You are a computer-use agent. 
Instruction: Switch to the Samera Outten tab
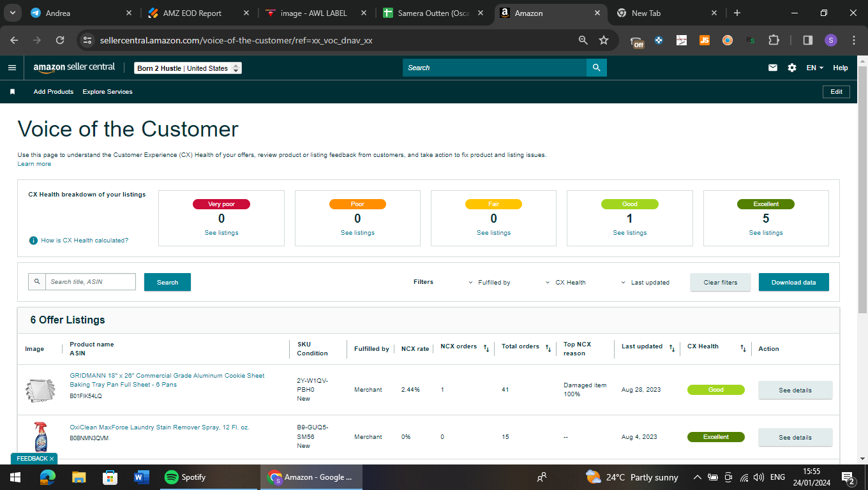pyautogui.click(x=433, y=13)
